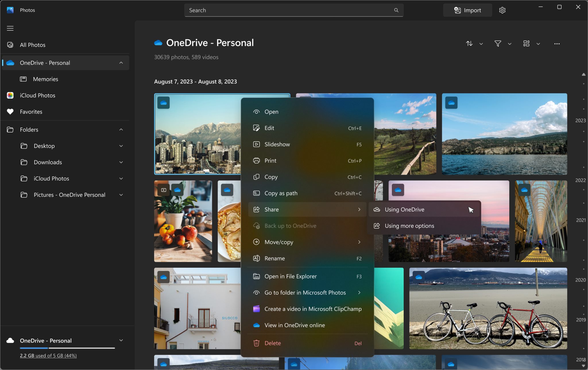This screenshot has width=588, height=370.
Task: Collapse the OneDrive - Personal sidebar section
Action: [121, 63]
